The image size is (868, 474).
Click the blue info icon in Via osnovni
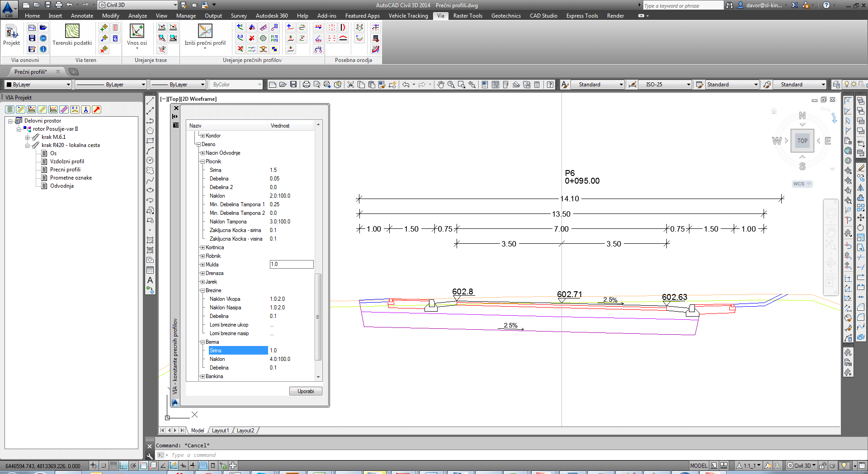point(43,49)
